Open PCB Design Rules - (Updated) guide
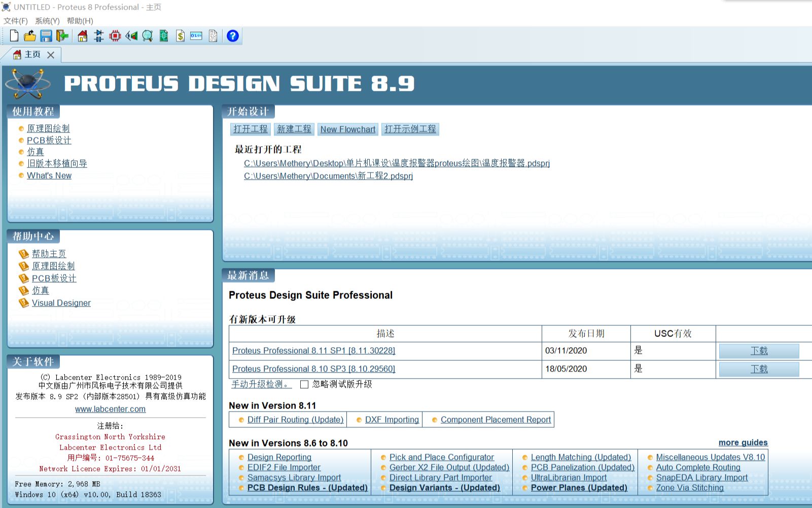Screen dimensions: 812x508 tap(307, 488)
